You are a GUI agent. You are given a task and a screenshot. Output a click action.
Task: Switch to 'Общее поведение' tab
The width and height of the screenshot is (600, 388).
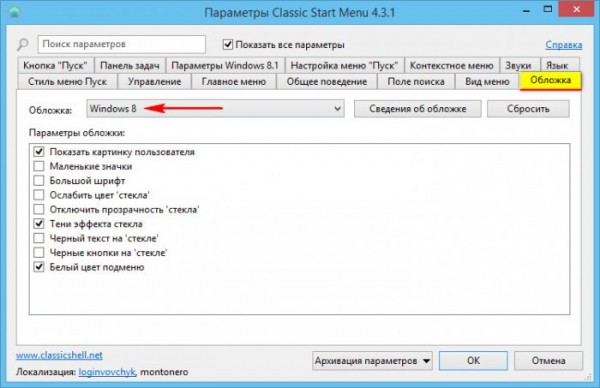click(327, 82)
